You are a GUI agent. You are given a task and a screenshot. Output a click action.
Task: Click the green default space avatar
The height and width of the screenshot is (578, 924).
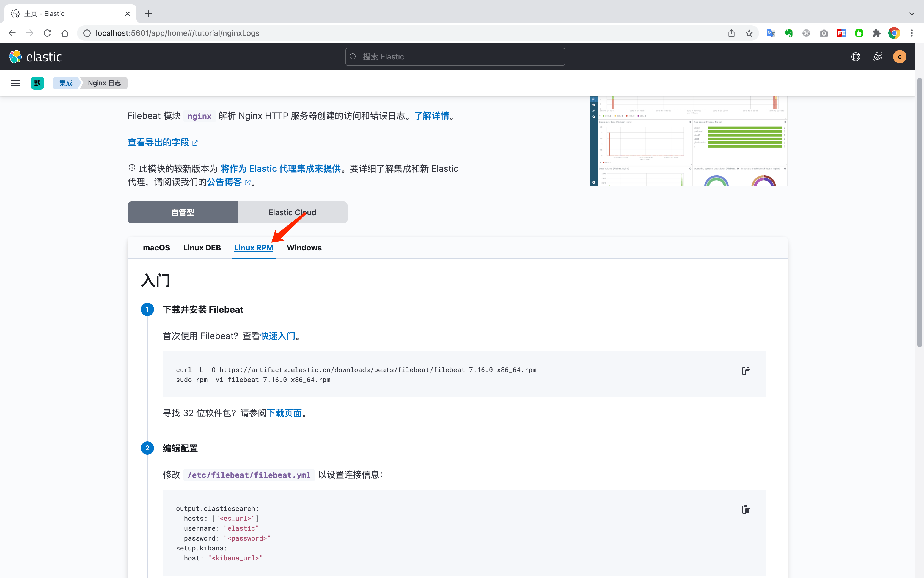pos(37,83)
